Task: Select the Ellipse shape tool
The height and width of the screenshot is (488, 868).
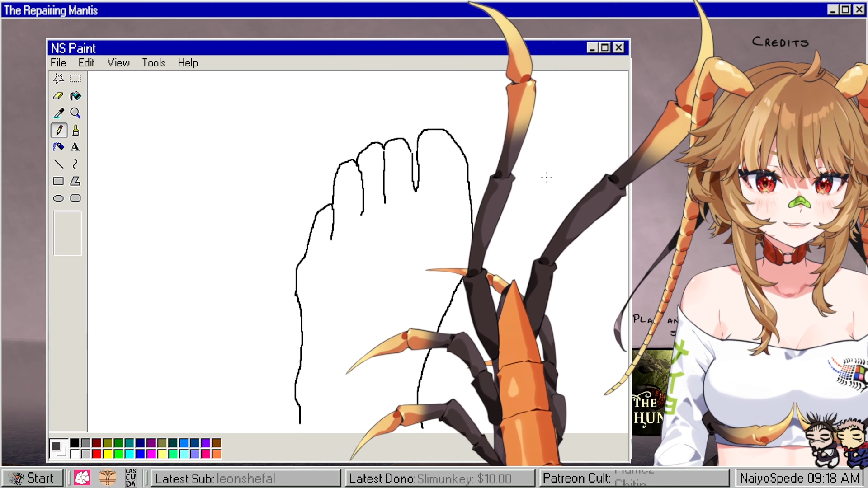Action: click(58, 198)
